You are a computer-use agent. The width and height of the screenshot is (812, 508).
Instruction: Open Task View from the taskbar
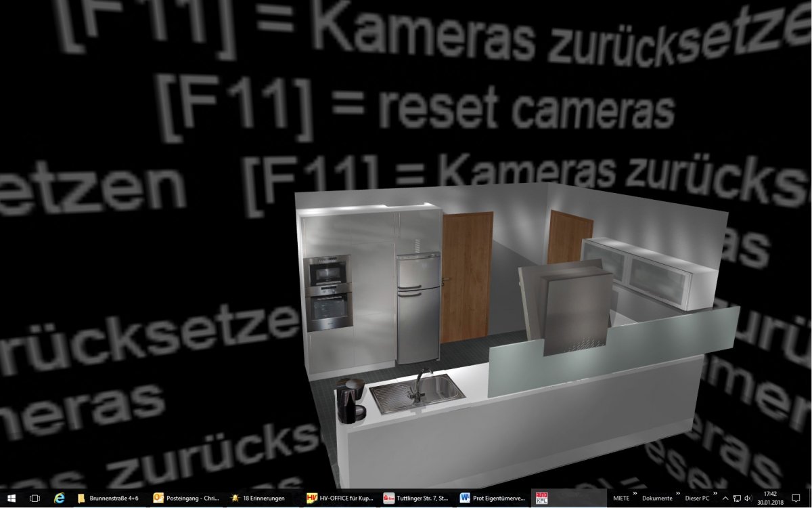pyautogui.click(x=35, y=498)
